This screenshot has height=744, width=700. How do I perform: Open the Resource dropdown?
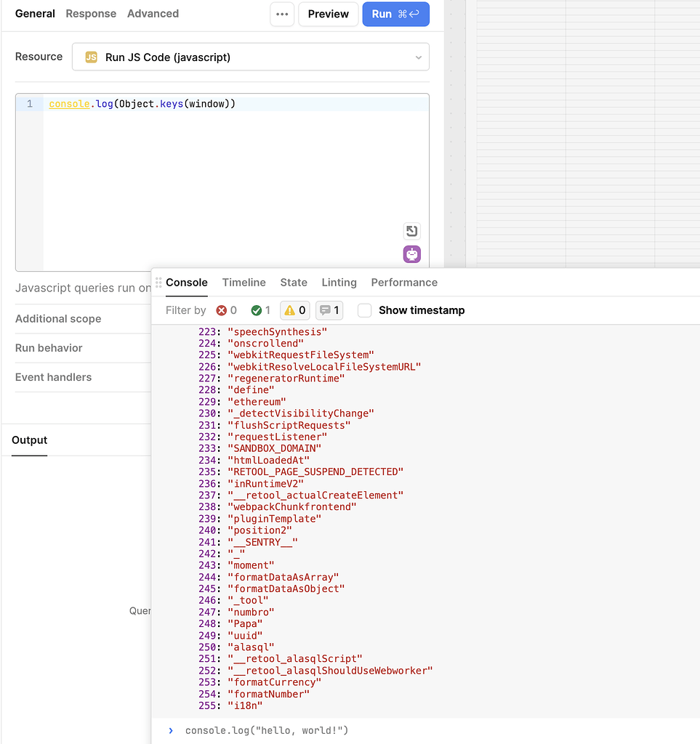point(251,57)
